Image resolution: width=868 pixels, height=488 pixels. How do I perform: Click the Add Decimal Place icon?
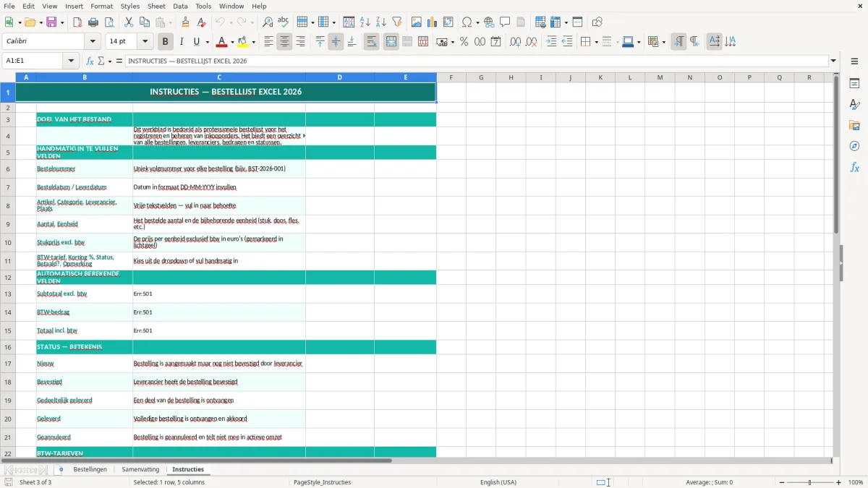pos(515,42)
